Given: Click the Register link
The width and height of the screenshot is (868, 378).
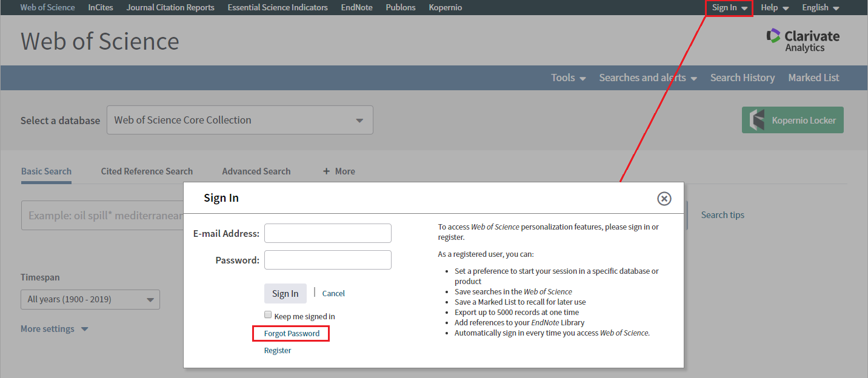Looking at the screenshot, I should pyautogui.click(x=277, y=350).
